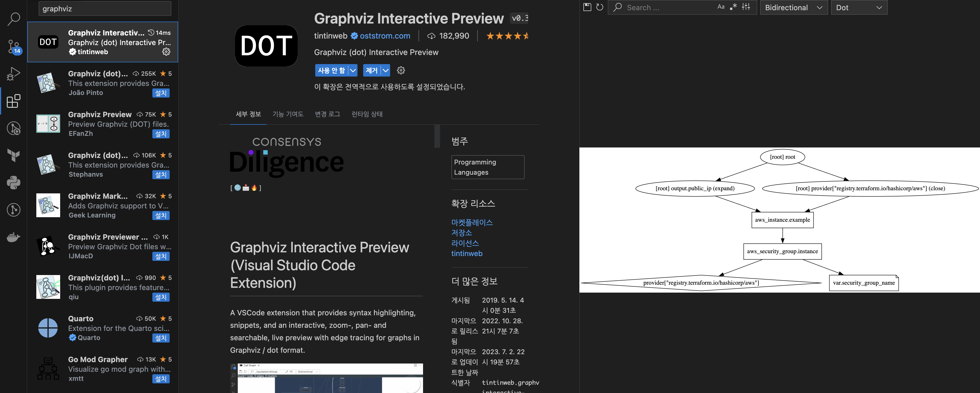The height and width of the screenshot is (393, 980).
Task: Expand the 제거 dropdown arrow
Action: pyautogui.click(x=385, y=70)
